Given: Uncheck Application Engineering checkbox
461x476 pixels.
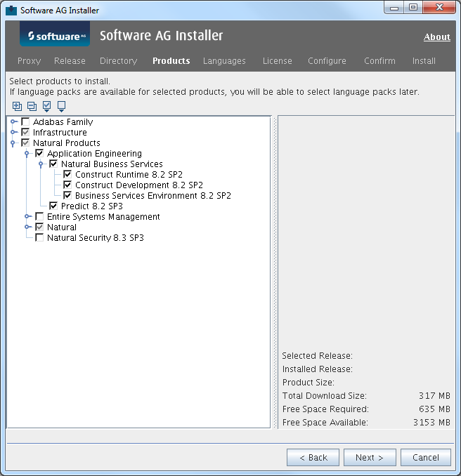Looking at the screenshot, I should 39,153.
